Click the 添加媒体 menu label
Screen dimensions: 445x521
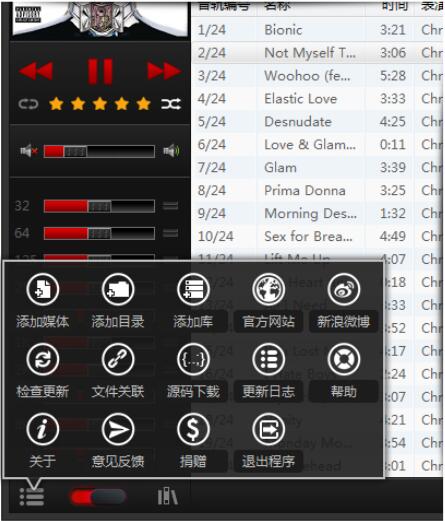tap(43, 322)
